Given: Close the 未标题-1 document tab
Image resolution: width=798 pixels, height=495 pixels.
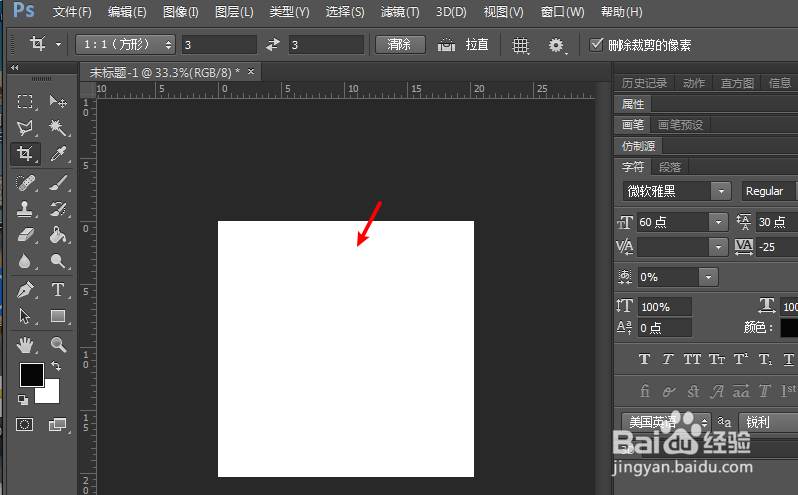Looking at the screenshot, I should [250, 72].
